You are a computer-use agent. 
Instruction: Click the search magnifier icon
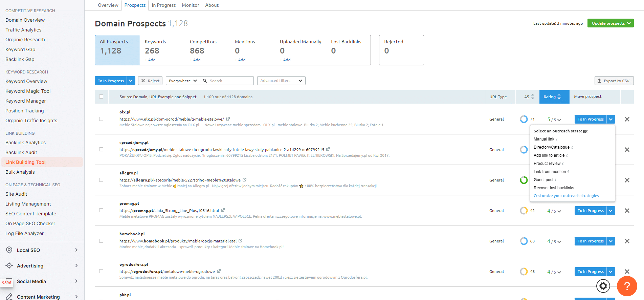point(205,81)
